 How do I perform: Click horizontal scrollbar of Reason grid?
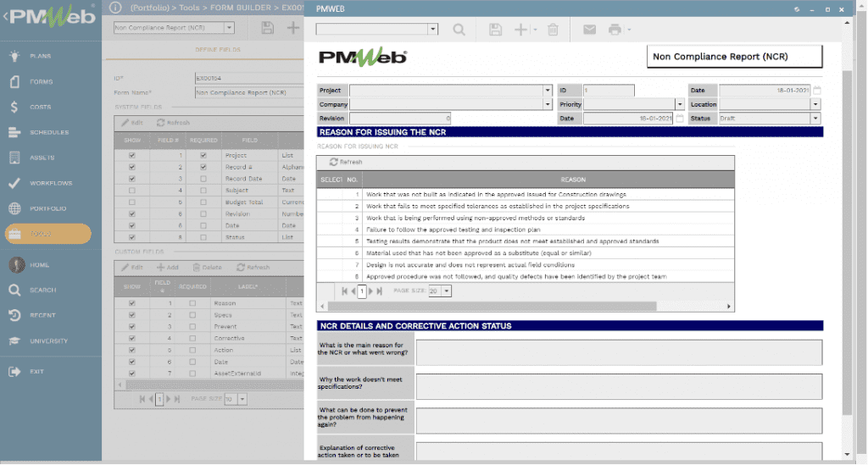[492, 307]
